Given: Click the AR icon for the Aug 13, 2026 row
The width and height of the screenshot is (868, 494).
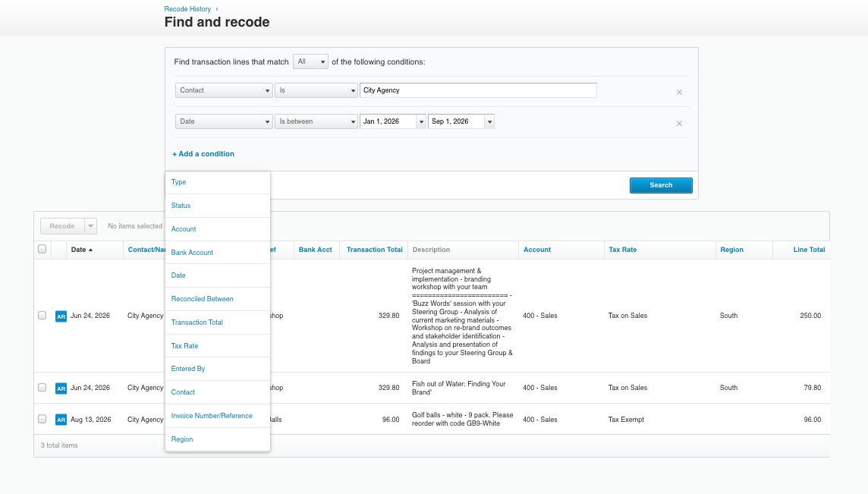Looking at the screenshot, I should 61,420.
